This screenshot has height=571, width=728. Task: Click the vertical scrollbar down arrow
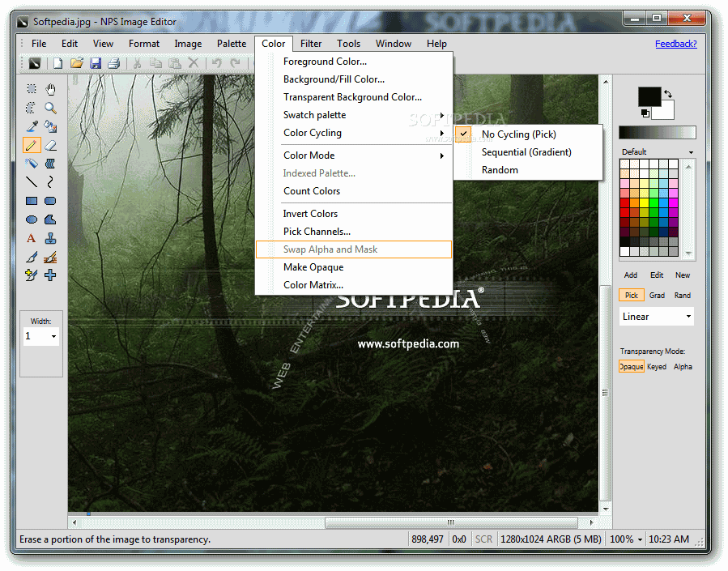pos(606,509)
